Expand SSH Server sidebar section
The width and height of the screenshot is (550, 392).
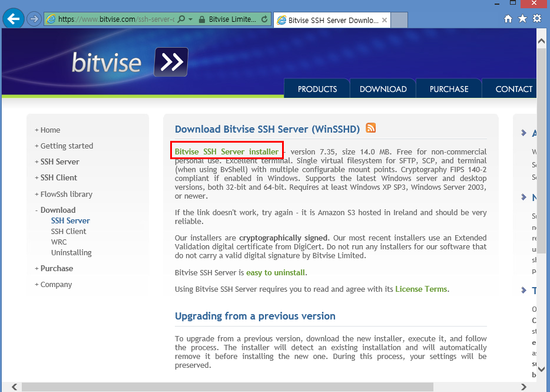60,162
